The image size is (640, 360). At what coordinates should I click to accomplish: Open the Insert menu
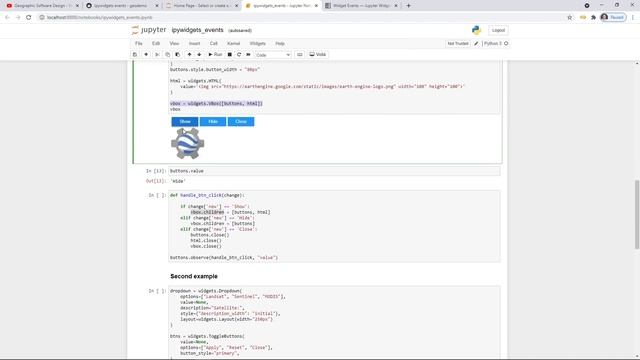(x=194, y=43)
